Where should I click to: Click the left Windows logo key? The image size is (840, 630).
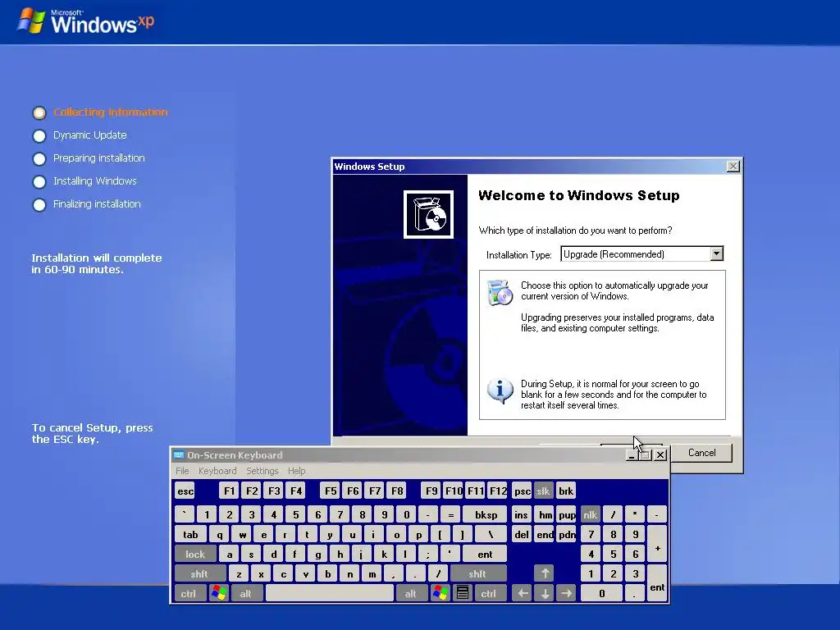click(218, 594)
